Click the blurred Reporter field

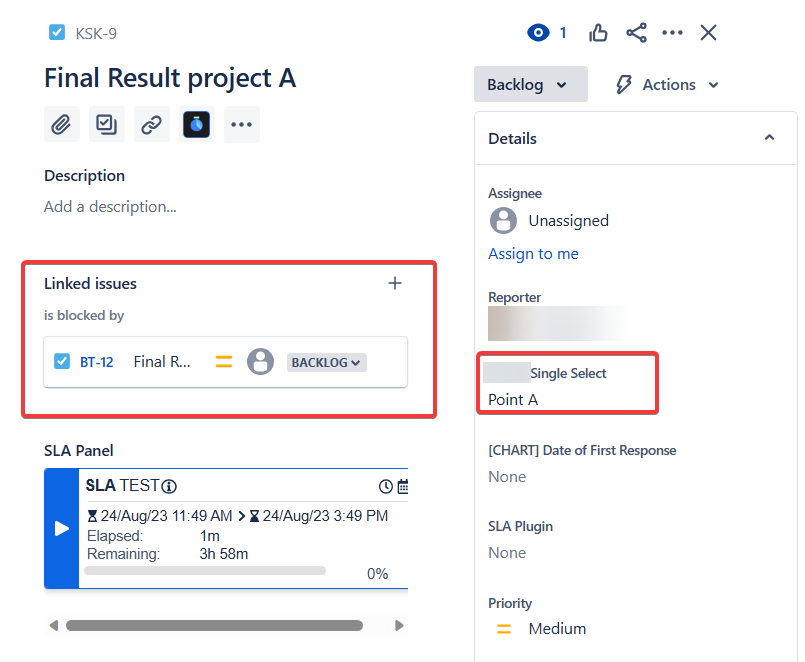557,324
